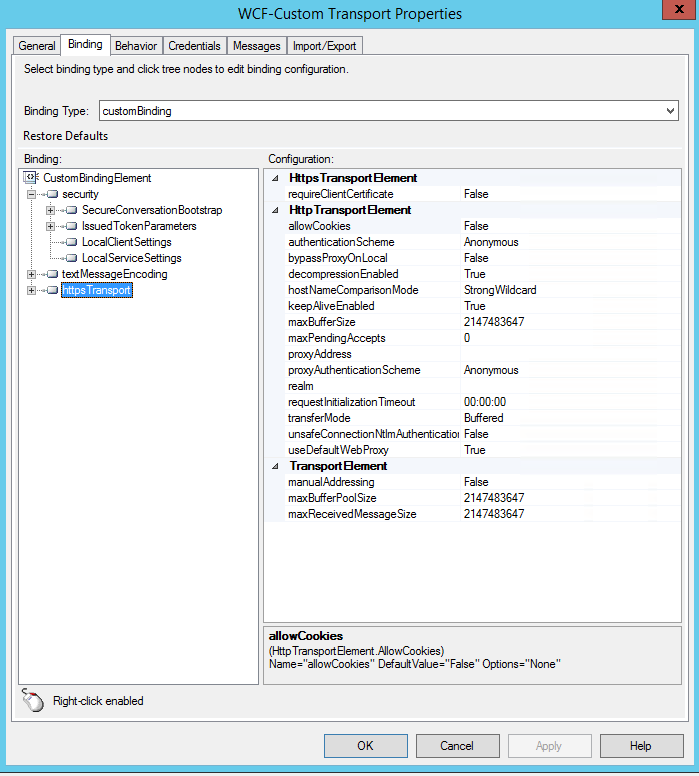Edit the maxReceivedMessageSize value
This screenshot has height=776, width=699.
pyautogui.click(x=570, y=514)
